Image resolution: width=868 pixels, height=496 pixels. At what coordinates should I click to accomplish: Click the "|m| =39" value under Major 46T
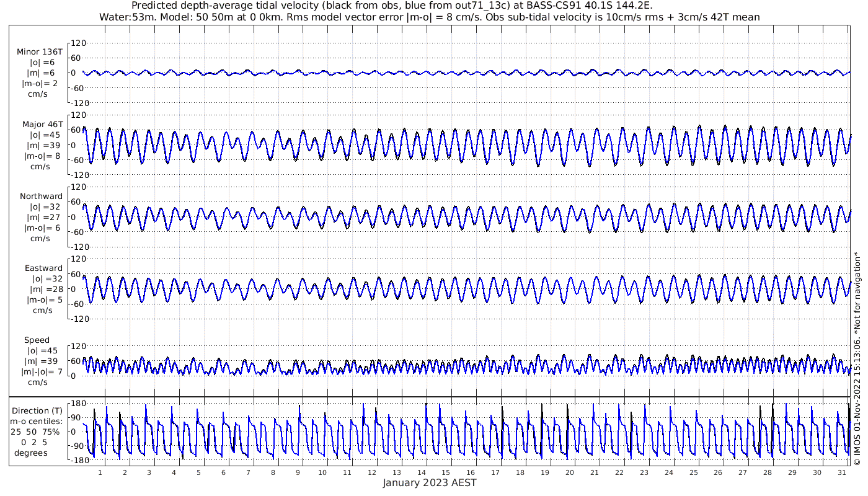tap(42, 146)
